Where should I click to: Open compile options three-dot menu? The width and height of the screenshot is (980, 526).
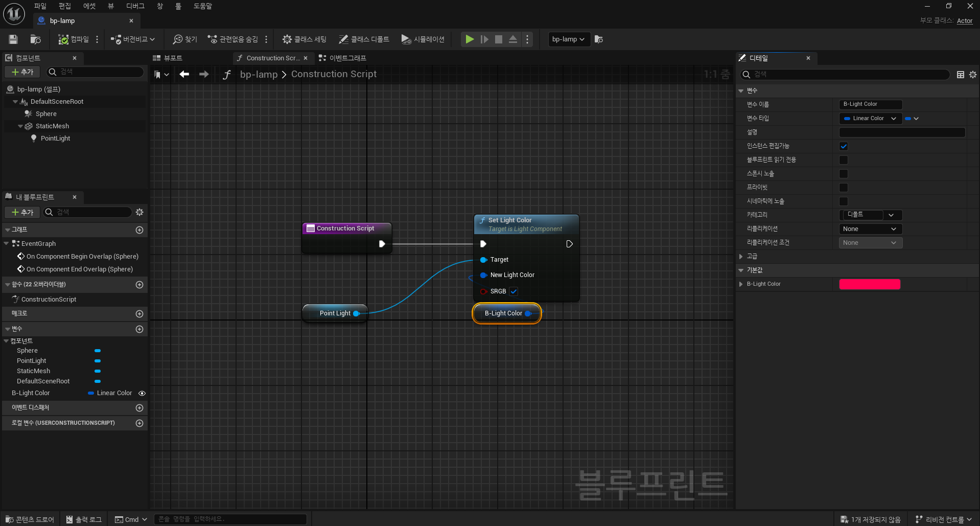click(97, 39)
